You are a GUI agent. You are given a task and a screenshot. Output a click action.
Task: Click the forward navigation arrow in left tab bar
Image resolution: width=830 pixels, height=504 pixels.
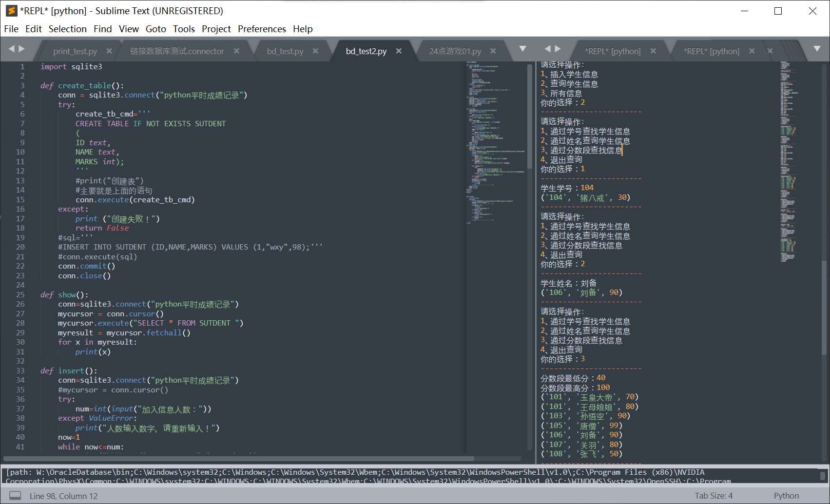point(22,49)
